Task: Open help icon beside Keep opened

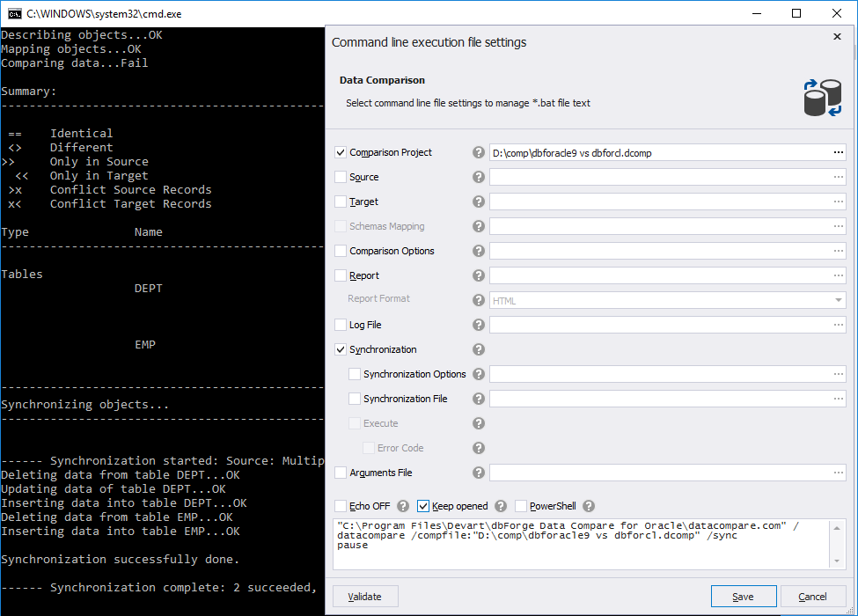Action: tap(501, 506)
